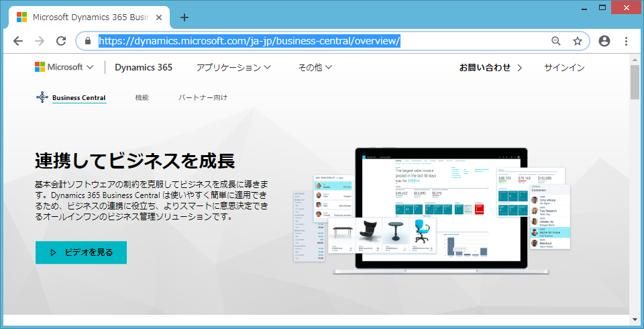Click the scrollbar down arrow
This screenshot has width=644, height=329.
tap(635, 319)
